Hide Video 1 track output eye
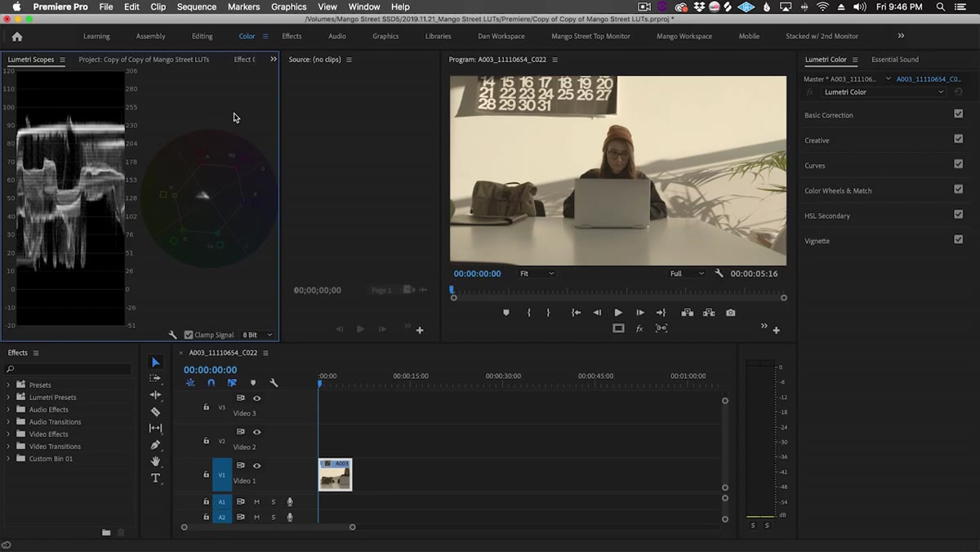 256,465
